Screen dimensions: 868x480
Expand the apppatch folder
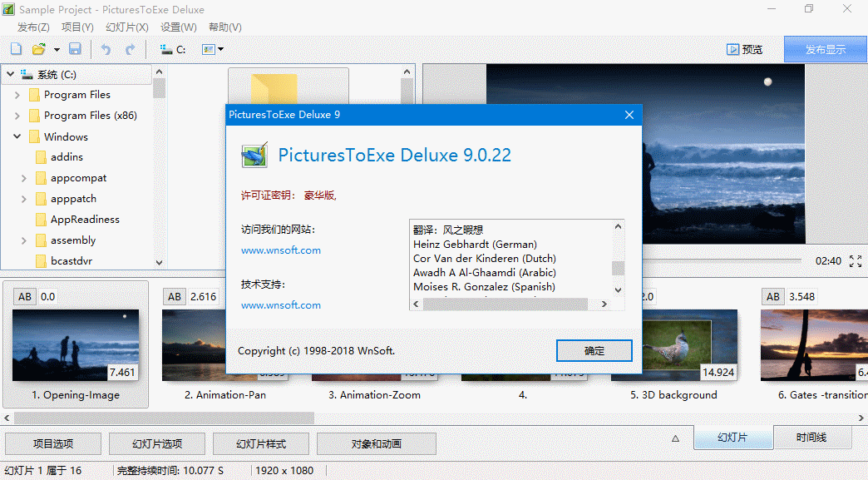(24, 199)
